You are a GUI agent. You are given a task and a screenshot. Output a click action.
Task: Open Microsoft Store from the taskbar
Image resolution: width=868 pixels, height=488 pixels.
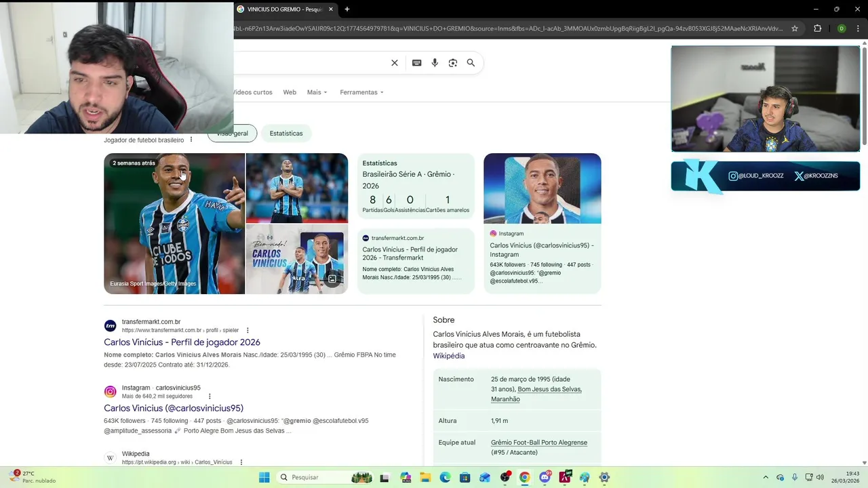pos(465,477)
